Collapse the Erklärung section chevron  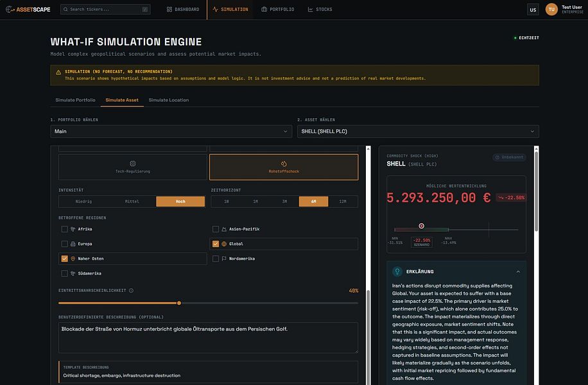[518, 271]
